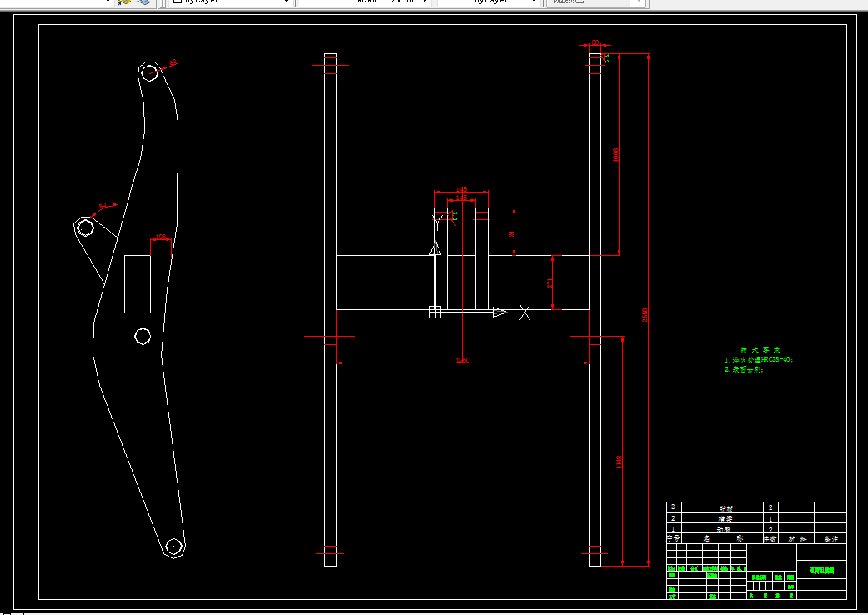Select the 备注 header cell
This screenshot has width=868, height=615.
pyautogui.click(x=831, y=538)
